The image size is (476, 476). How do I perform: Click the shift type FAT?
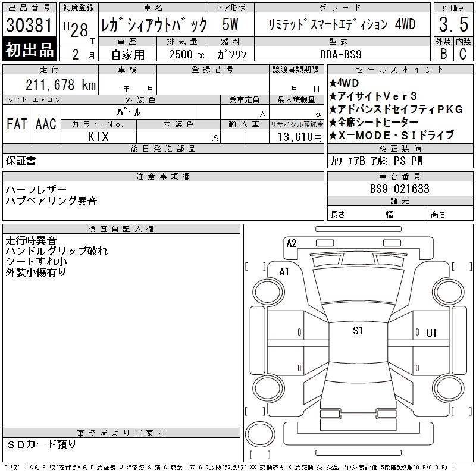17,124
